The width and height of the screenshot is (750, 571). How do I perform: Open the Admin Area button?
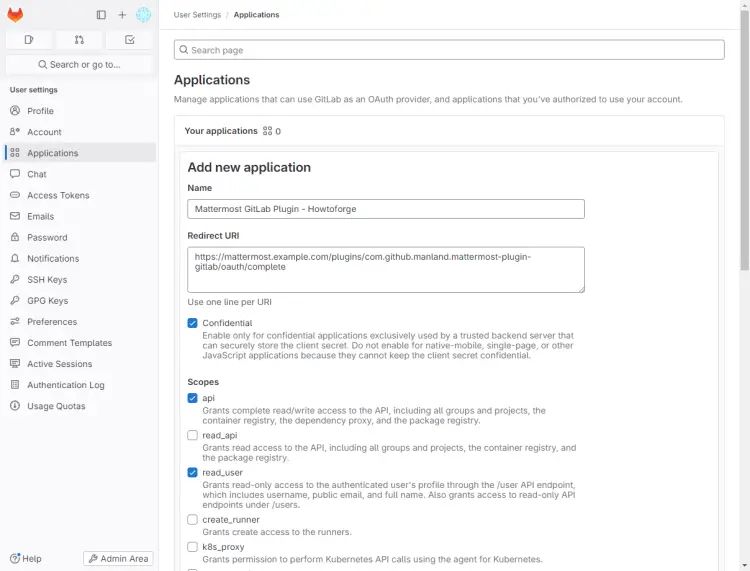tap(118, 559)
